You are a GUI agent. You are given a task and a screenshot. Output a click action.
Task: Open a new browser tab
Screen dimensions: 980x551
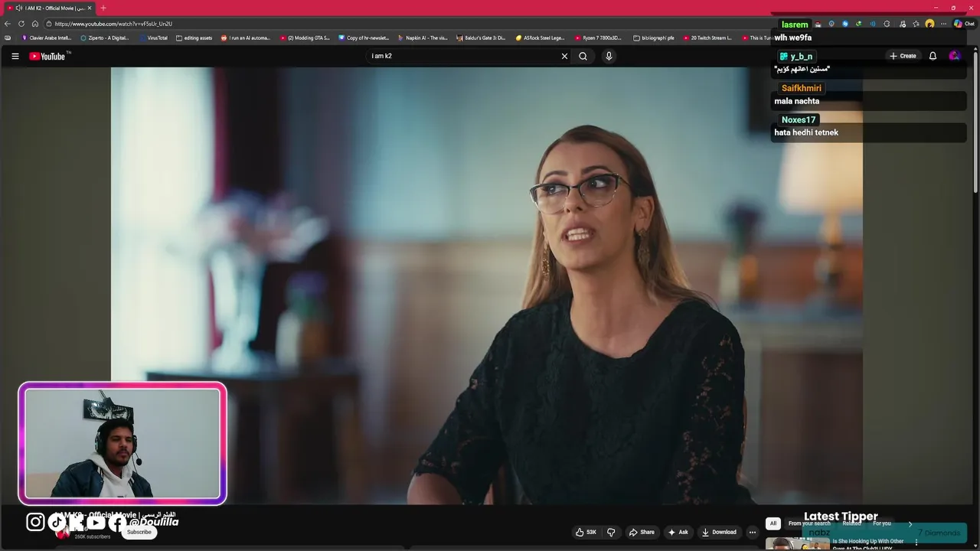[x=103, y=8]
